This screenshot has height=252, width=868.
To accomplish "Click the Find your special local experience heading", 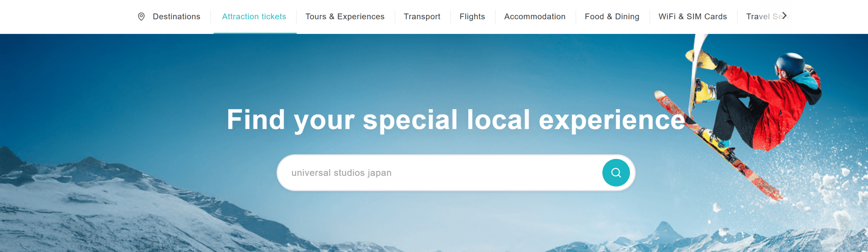I will tap(456, 120).
